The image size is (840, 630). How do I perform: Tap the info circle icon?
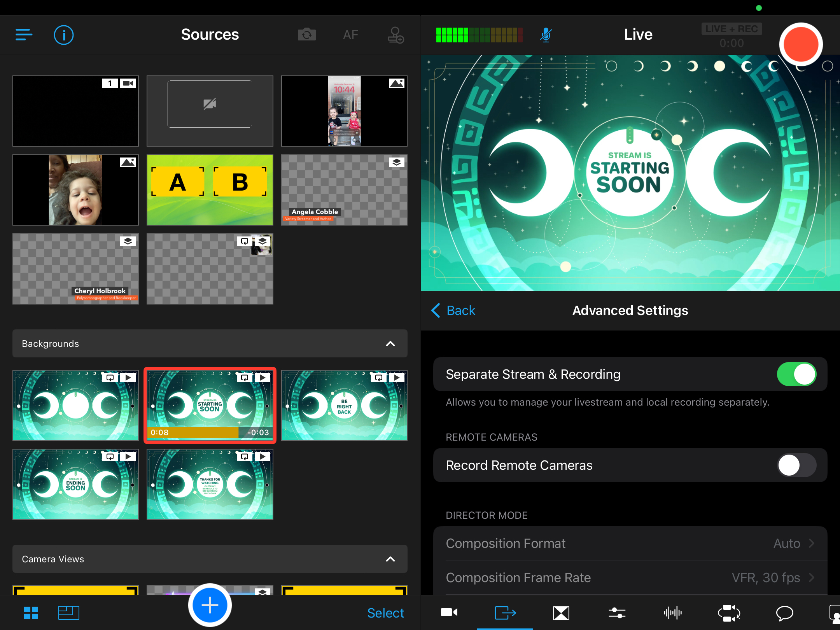pos(63,35)
